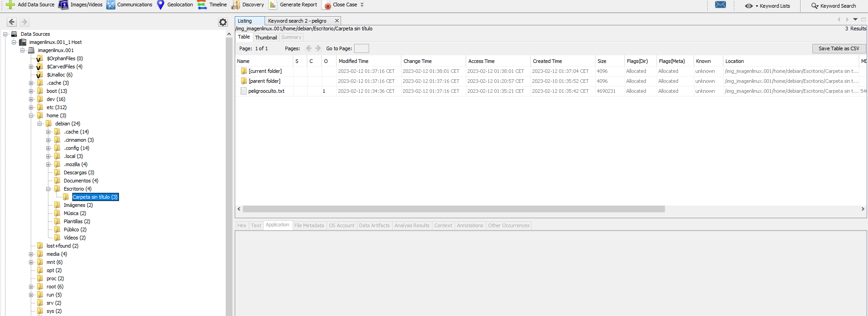The width and height of the screenshot is (868, 316).
Task: Open tree view settings gear
Action: [x=223, y=22]
